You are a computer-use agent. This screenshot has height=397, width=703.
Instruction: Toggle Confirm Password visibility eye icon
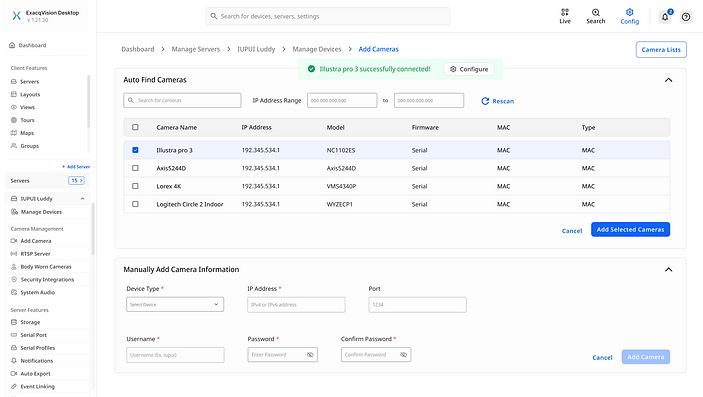pos(403,355)
